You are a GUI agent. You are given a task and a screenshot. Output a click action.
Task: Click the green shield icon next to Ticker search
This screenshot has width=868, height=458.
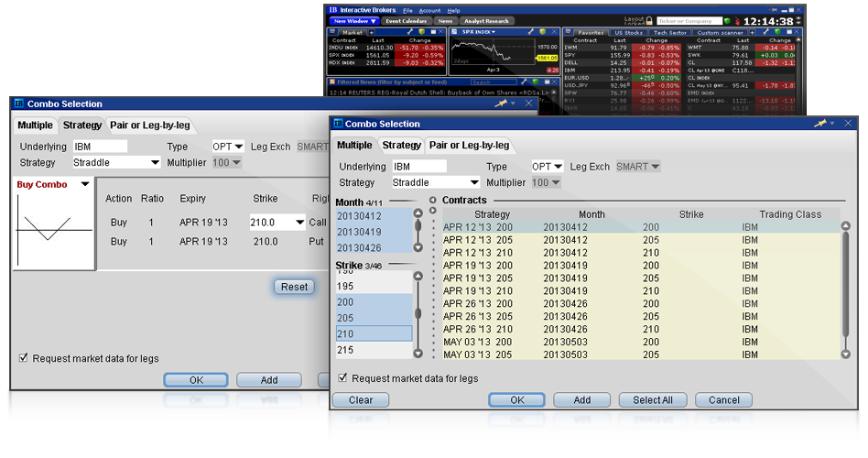(x=727, y=21)
